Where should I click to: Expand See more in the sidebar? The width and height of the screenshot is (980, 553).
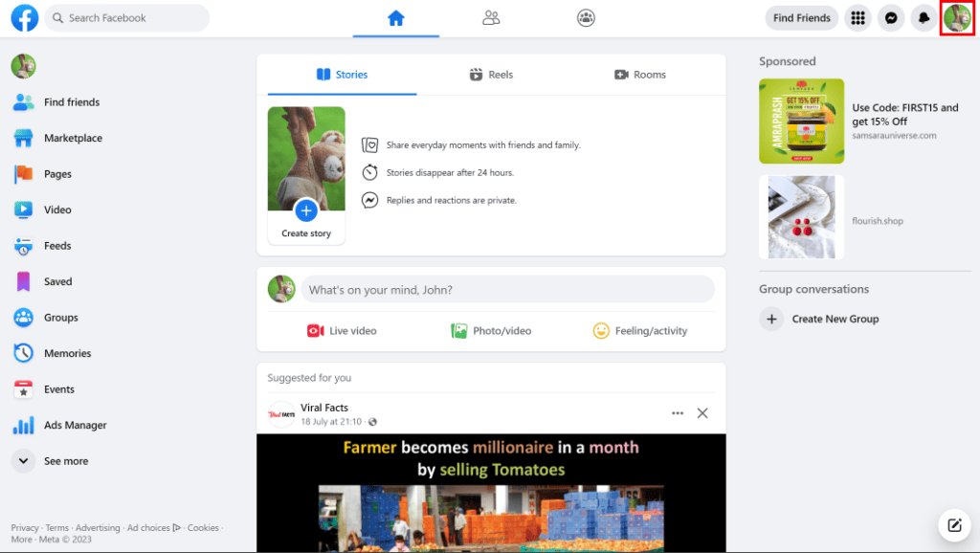[64, 460]
